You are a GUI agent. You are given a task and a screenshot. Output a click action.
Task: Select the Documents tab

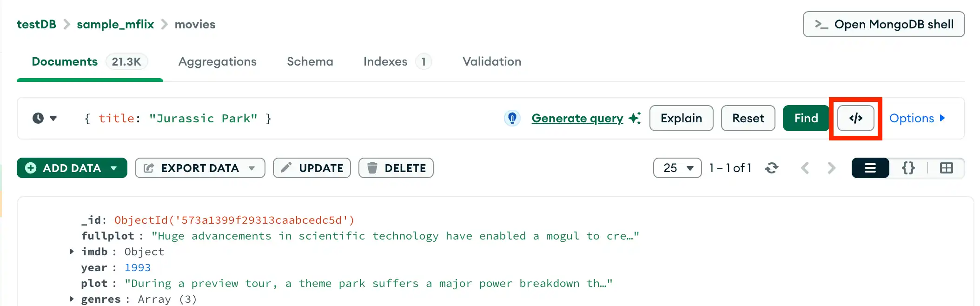pyautogui.click(x=89, y=61)
